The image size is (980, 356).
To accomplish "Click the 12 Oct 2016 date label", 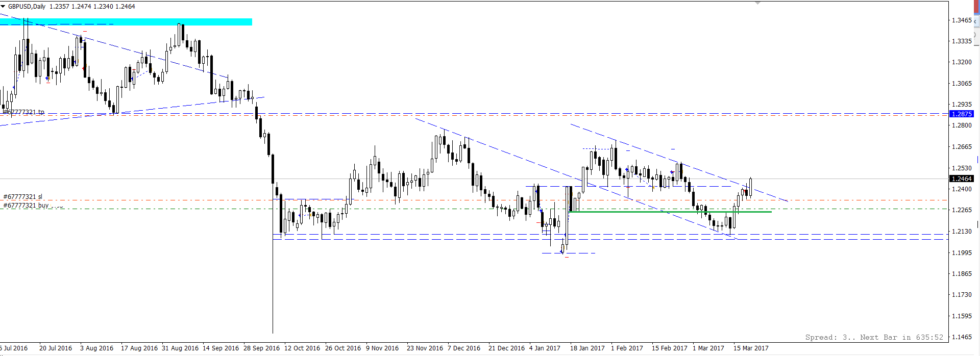I will coord(302,348).
